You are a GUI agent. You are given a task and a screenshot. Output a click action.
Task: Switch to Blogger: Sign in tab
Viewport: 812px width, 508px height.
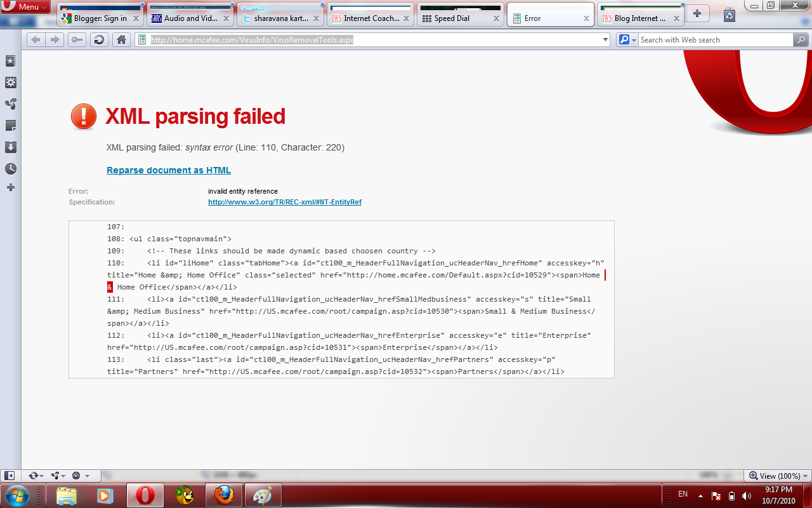(100, 18)
